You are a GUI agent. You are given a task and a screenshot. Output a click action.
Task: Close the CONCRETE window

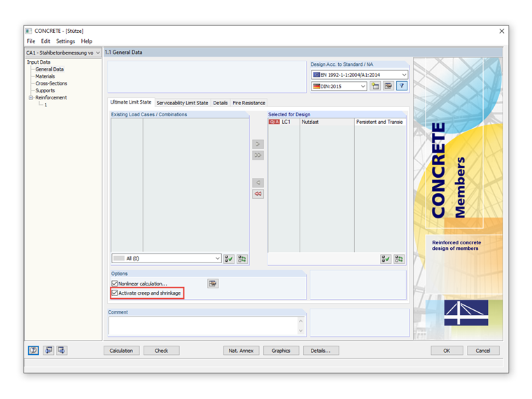tap(502, 31)
